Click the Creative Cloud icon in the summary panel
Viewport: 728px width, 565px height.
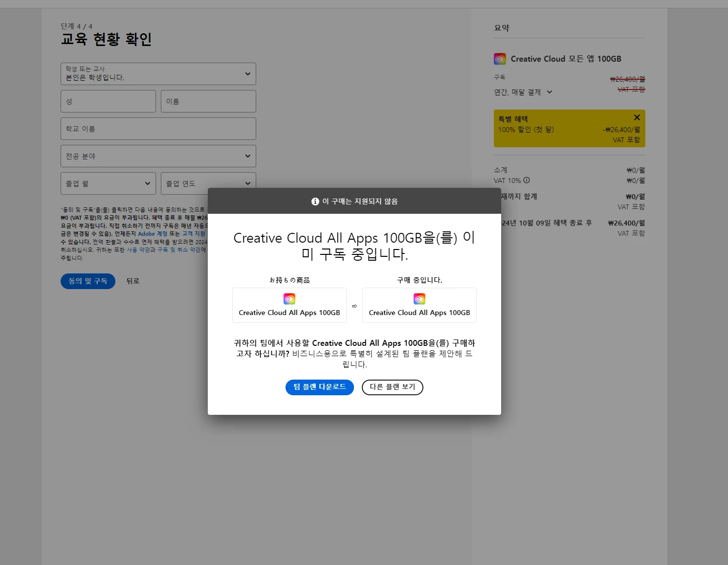500,59
